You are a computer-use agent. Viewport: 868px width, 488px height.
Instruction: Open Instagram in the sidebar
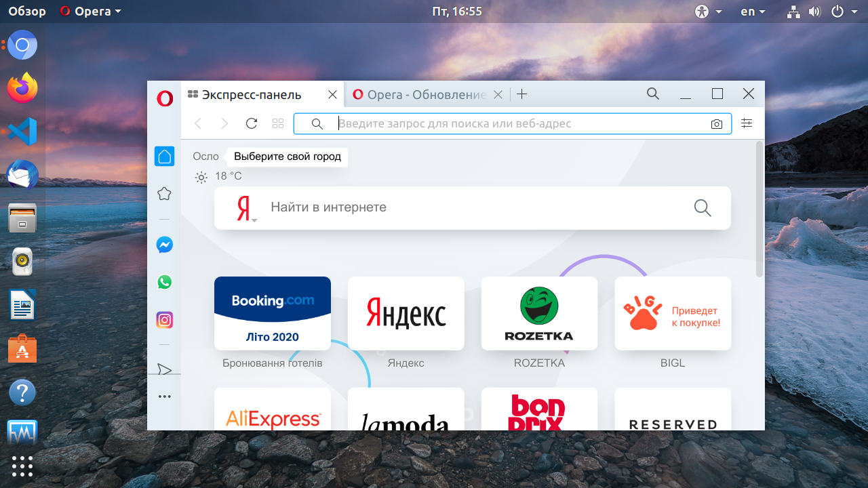click(x=164, y=320)
